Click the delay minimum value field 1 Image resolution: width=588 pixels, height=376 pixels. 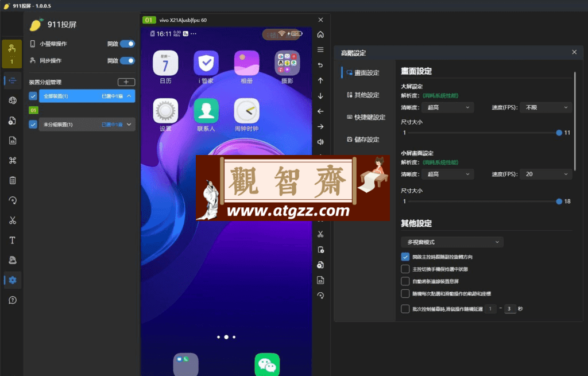490,309
